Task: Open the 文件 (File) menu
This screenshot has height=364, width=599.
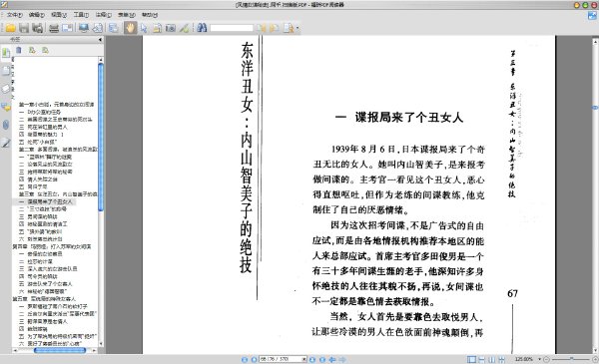Action: [15, 15]
